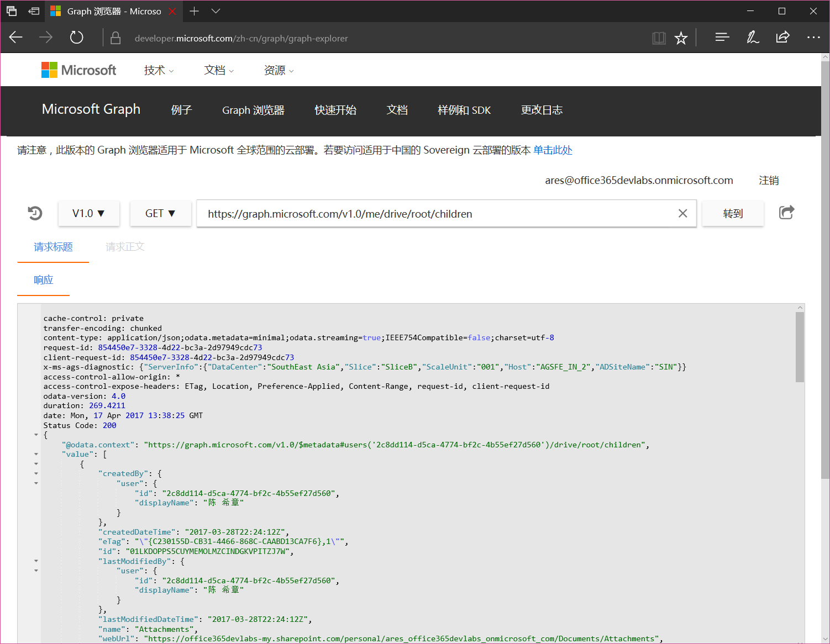Click the share query icon

[x=786, y=213]
